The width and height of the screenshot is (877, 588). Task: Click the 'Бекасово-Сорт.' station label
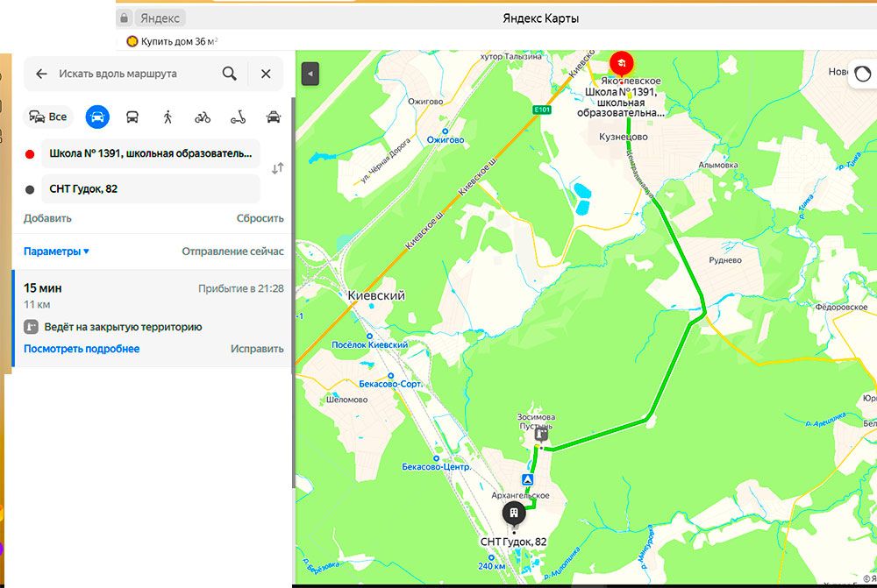(x=390, y=384)
